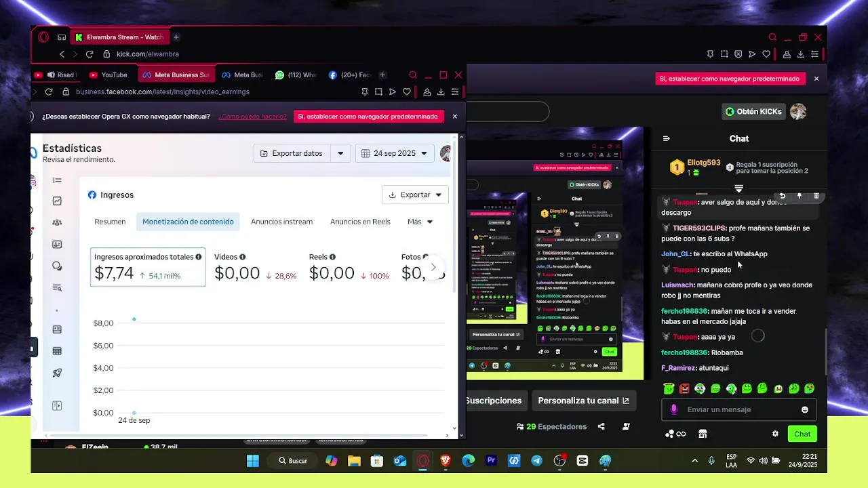Send message with green Chat button

(x=802, y=434)
